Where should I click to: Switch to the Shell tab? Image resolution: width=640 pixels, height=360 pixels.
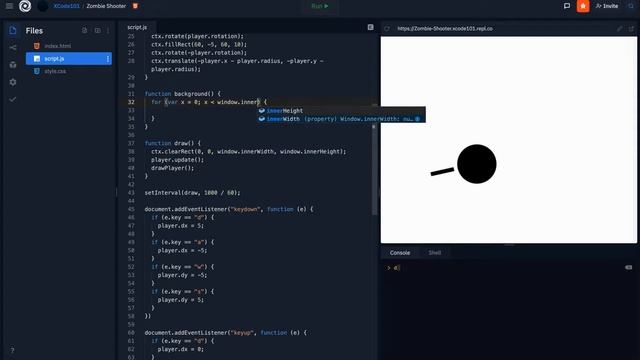pos(434,253)
